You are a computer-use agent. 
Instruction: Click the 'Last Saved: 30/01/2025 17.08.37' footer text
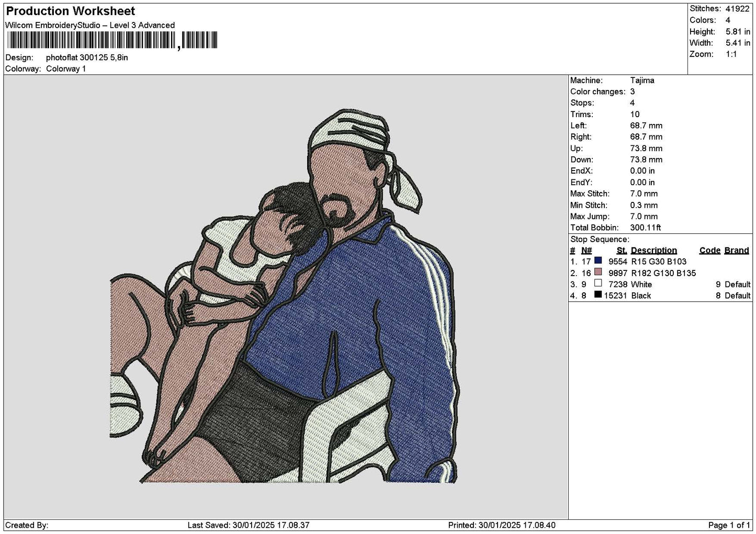249,525
